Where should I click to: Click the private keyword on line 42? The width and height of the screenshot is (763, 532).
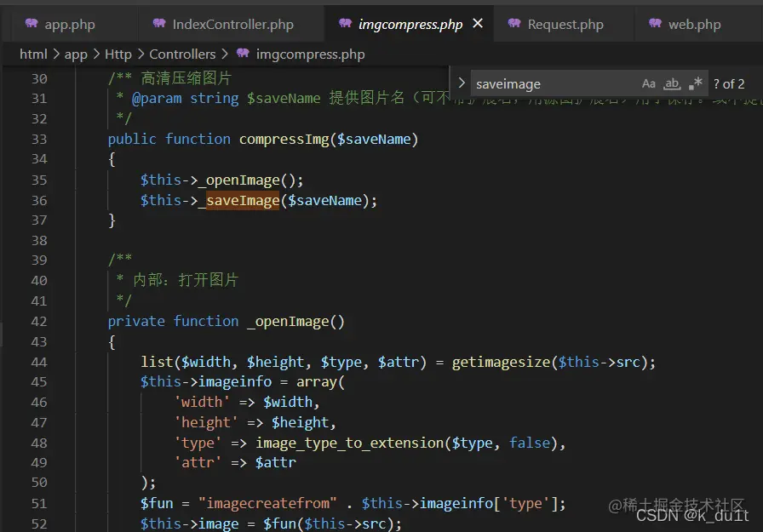[136, 322]
